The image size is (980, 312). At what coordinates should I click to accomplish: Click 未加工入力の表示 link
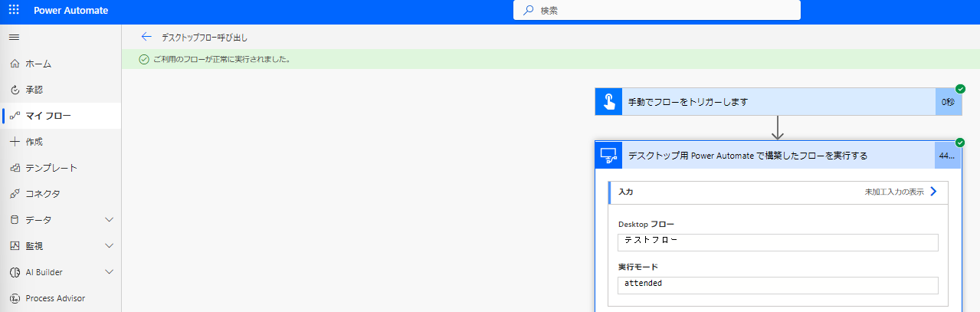pyautogui.click(x=896, y=192)
